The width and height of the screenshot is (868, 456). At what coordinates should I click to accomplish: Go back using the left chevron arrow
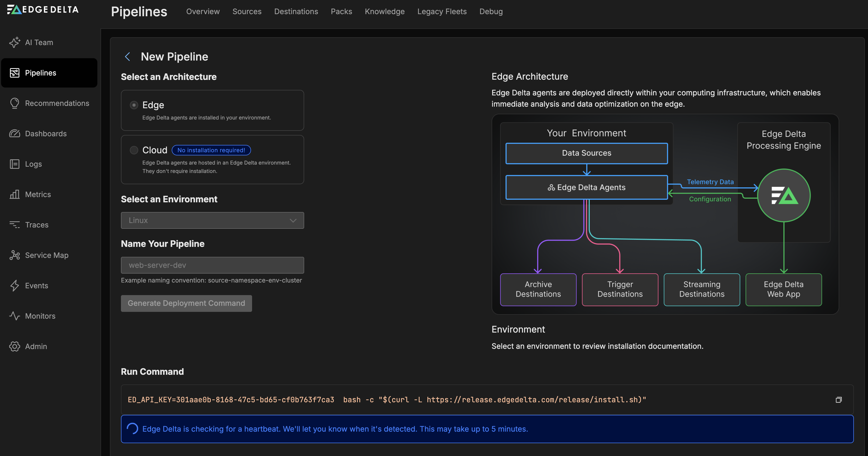(127, 57)
